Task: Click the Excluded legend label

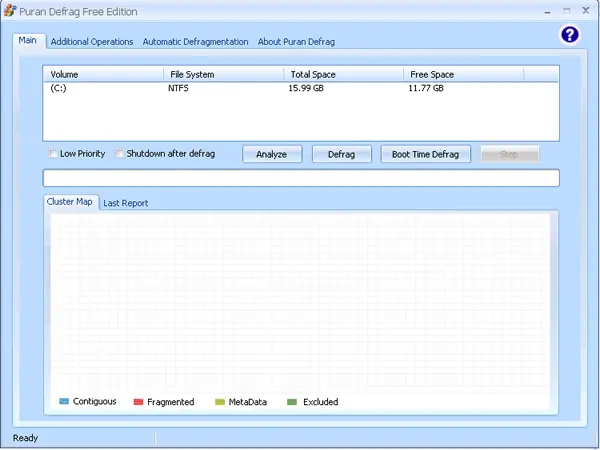Action: [321, 402]
